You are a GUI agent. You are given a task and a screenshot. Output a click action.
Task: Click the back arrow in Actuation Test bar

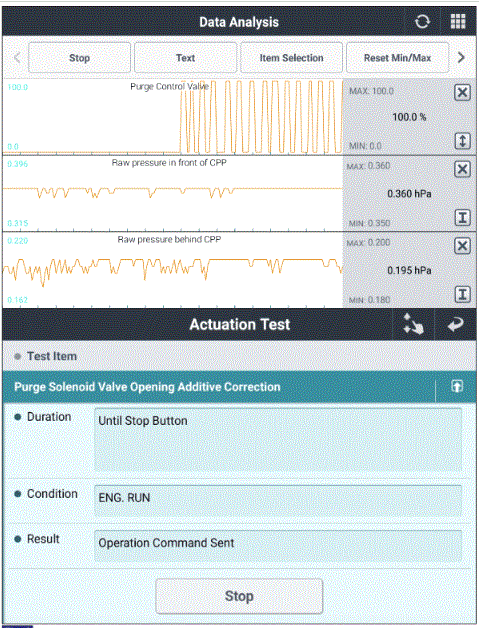click(455, 324)
